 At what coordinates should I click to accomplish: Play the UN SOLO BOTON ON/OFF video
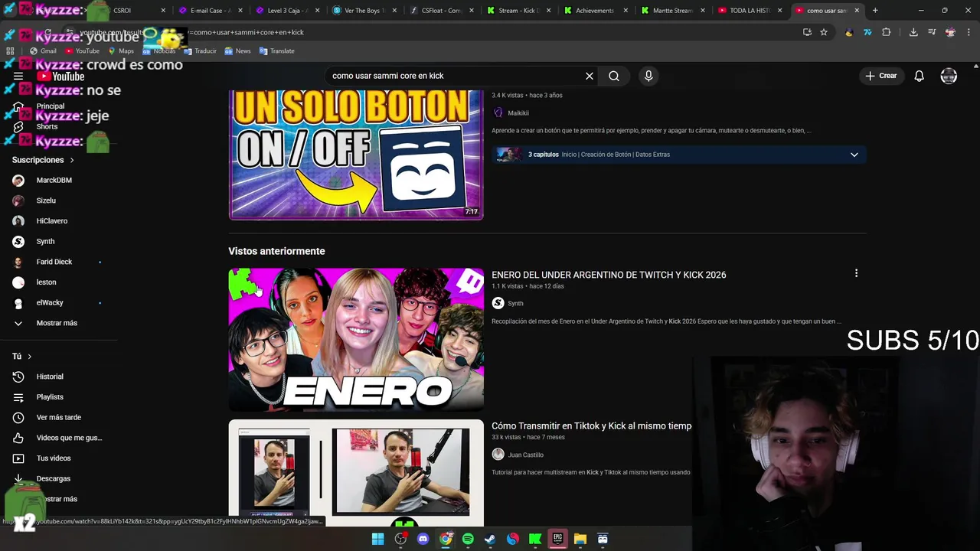[356, 155]
